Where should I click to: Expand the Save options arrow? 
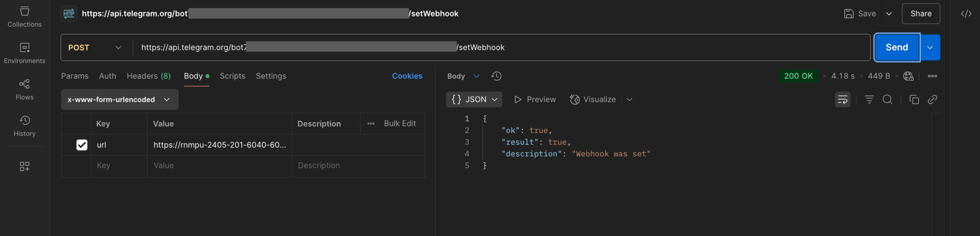pyautogui.click(x=889, y=14)
